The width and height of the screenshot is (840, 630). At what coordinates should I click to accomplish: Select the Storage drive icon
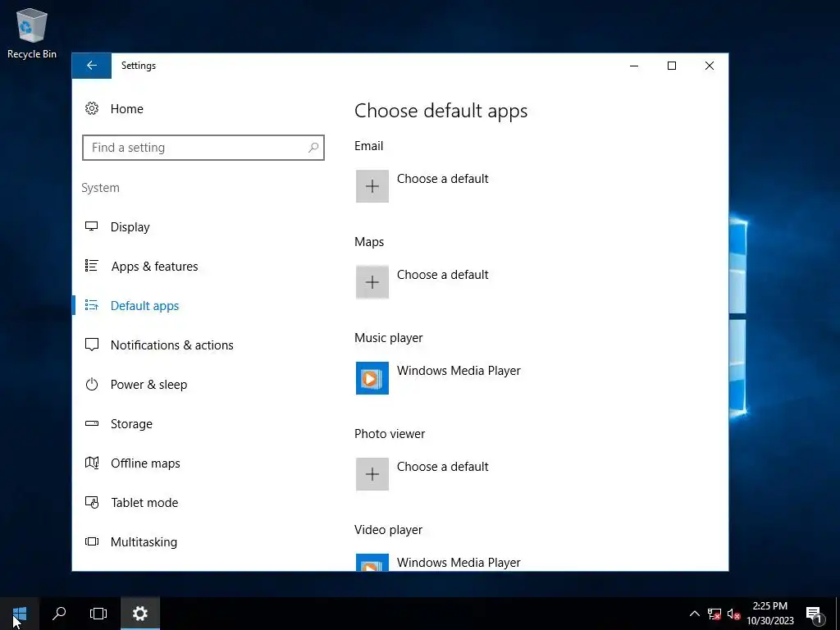[x=92, y=423]
